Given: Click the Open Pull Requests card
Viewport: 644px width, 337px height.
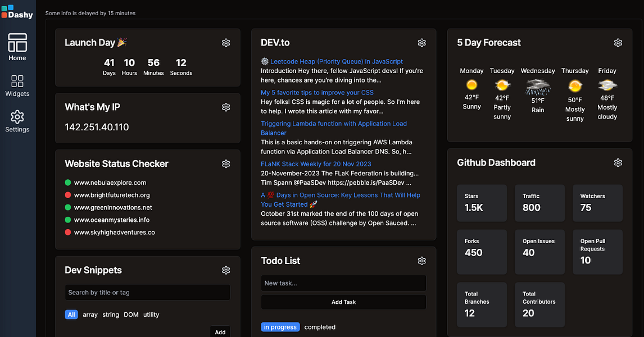Looking at the screenshot, I should (597, 252).
